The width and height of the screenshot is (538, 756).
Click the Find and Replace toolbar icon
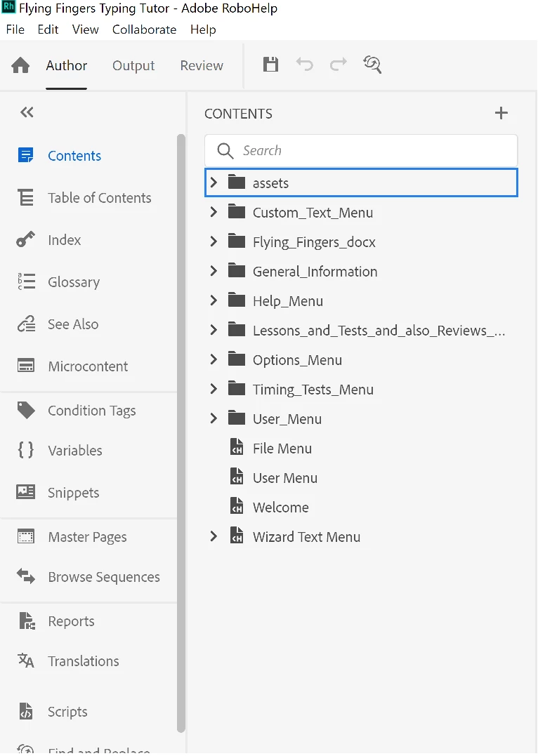[372, 64]
